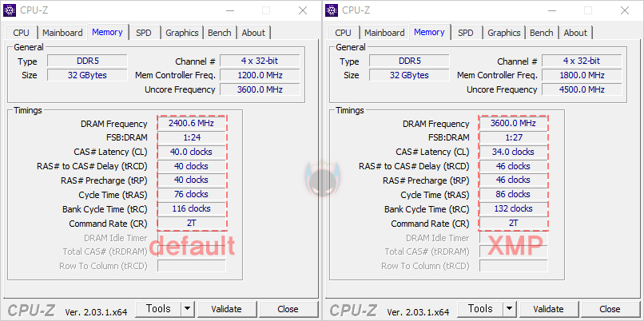
Task: Select the Memory tab in left window
Action: [x=107, y=32]
